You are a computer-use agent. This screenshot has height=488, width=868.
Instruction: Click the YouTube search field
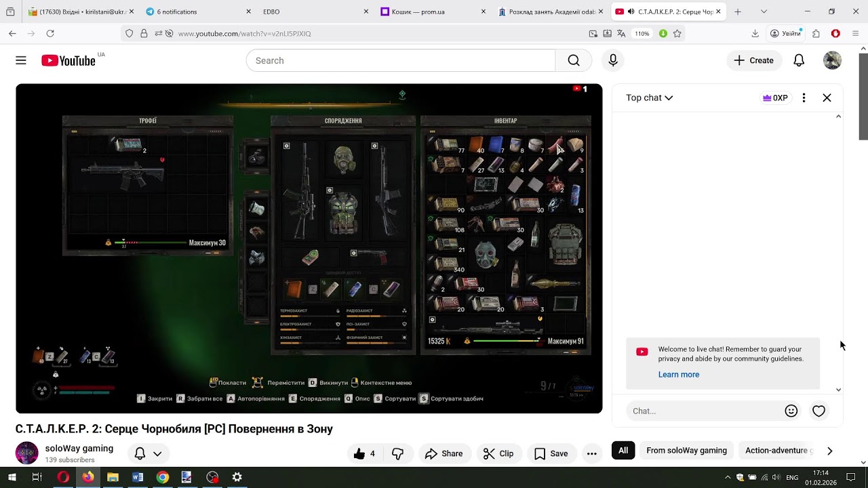point(401,60)
